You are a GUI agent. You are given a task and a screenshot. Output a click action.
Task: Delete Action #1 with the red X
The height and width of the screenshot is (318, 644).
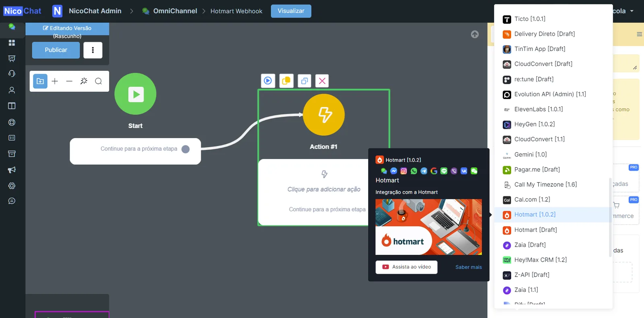pos(322,81)
